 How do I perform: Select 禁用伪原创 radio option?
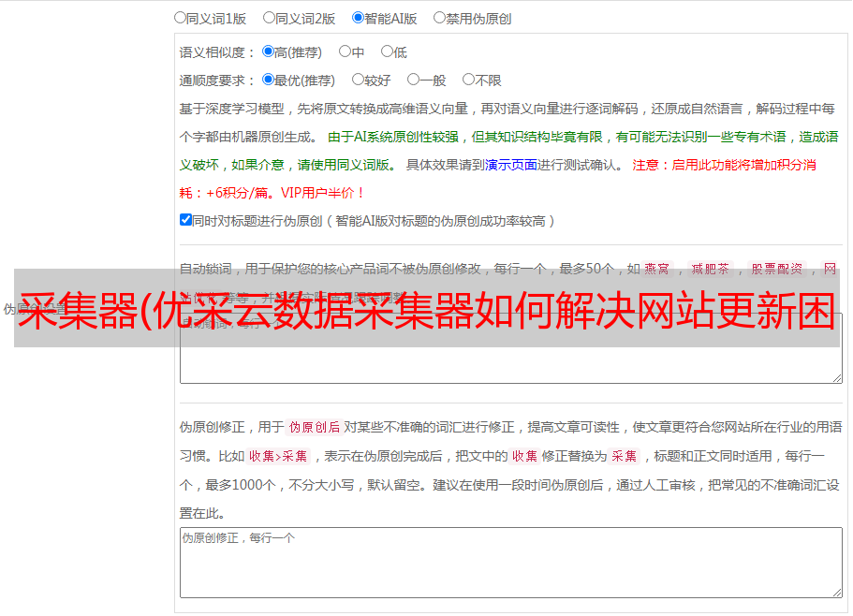(x=439, y=18)
